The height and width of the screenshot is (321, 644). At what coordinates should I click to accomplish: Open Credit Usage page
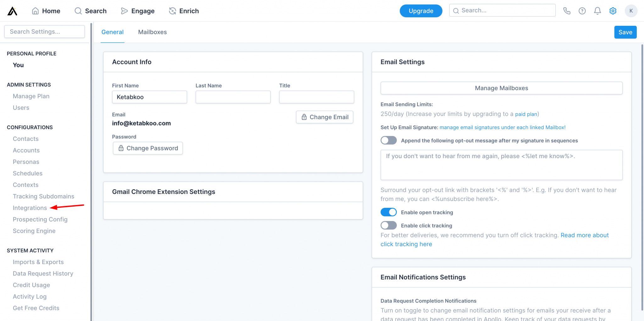coord(31,285)
